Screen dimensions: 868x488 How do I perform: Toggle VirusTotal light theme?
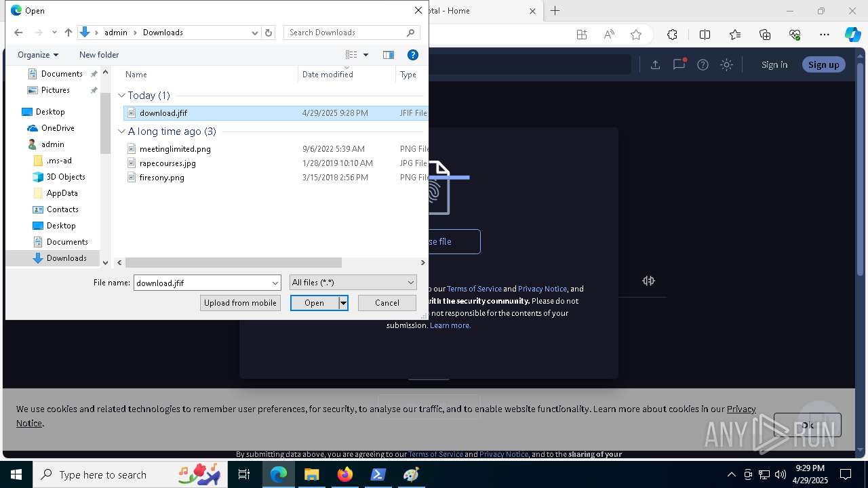click(x=726, y=64)
